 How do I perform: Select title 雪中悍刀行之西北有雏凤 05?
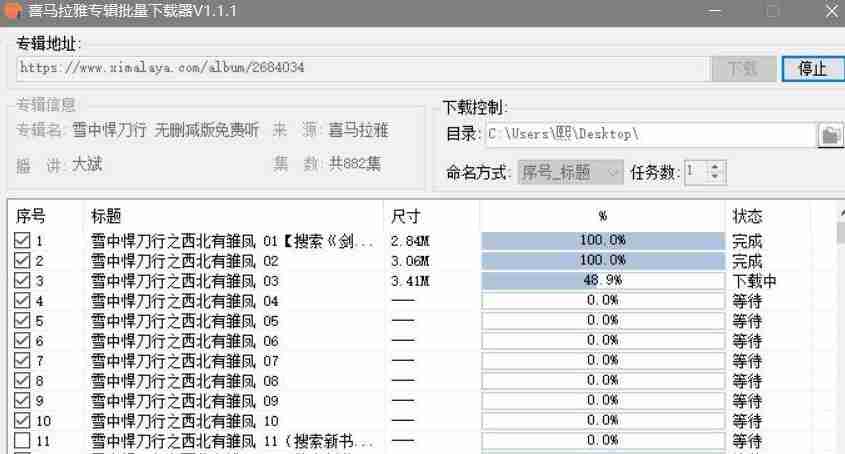coord(184,321)
